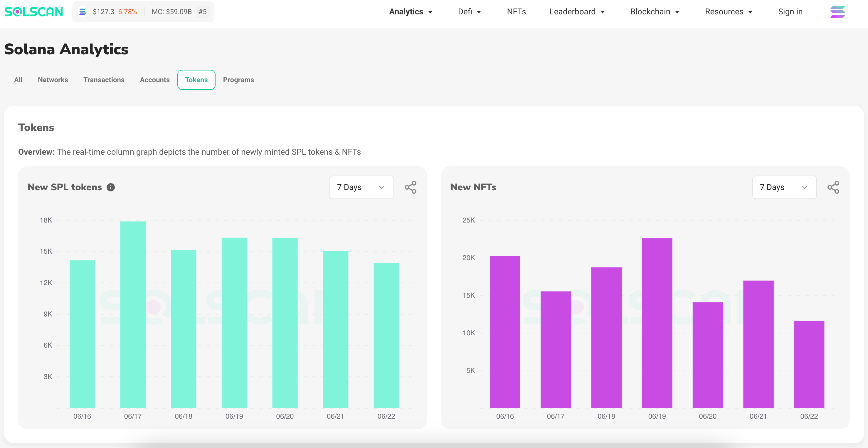The width and height of the screenshot is (868, 448).
Task: Switch to the Accounts tab
Action: [155, 80]
